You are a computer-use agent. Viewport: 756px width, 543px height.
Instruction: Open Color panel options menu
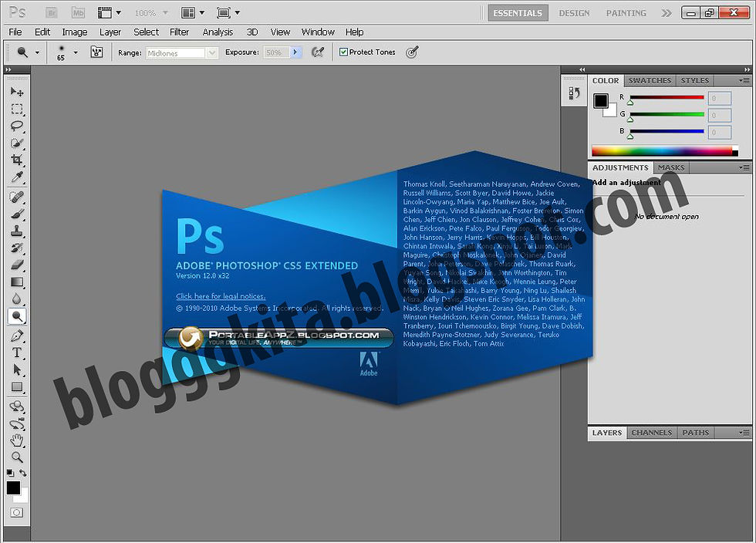coord(744,80)
